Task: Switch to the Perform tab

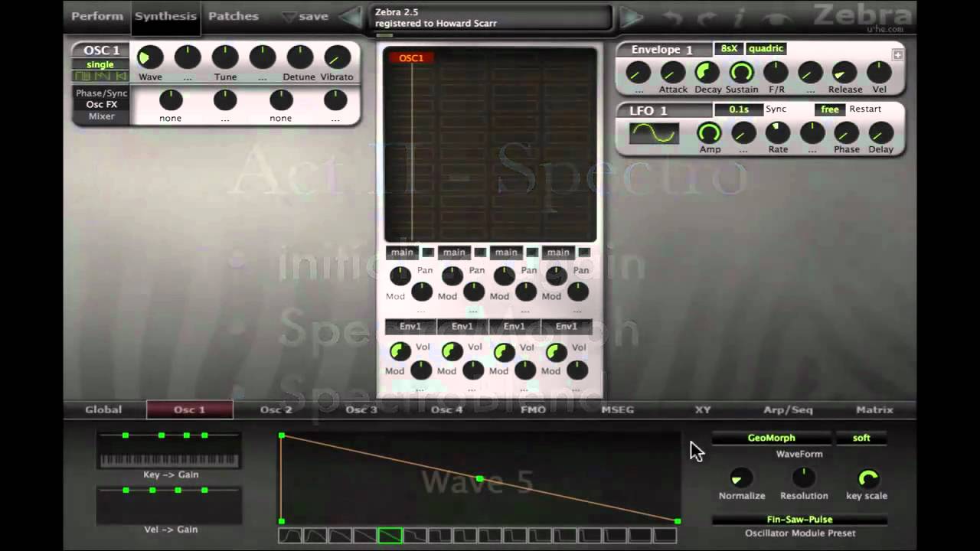Action: tap(97, 16)
